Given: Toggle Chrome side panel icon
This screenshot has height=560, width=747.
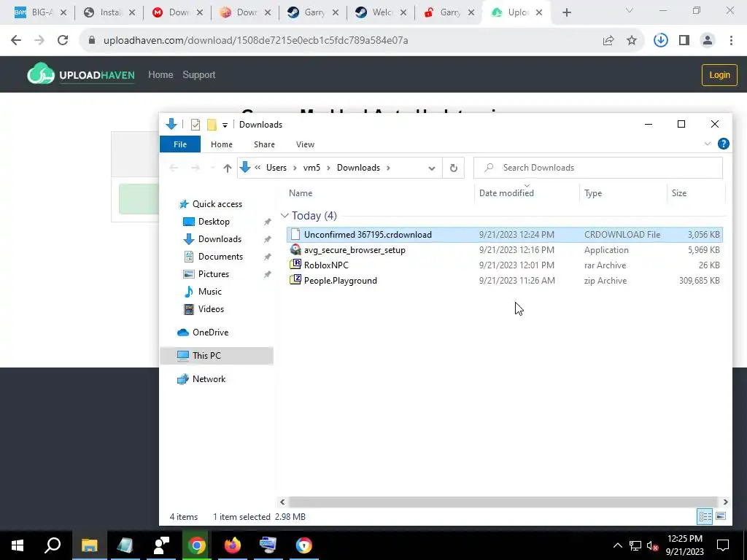Looking at the screenshot, I should (x=684, y=41).
